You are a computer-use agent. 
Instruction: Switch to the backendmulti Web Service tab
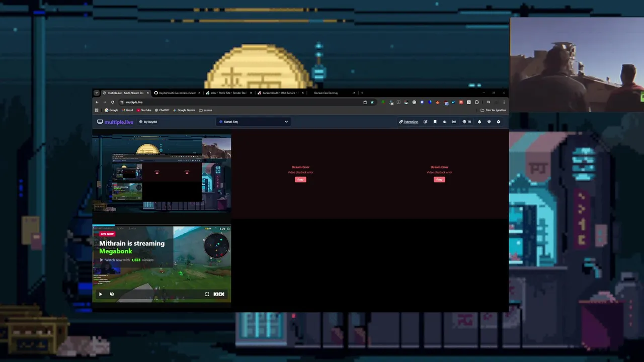(280, 93)
